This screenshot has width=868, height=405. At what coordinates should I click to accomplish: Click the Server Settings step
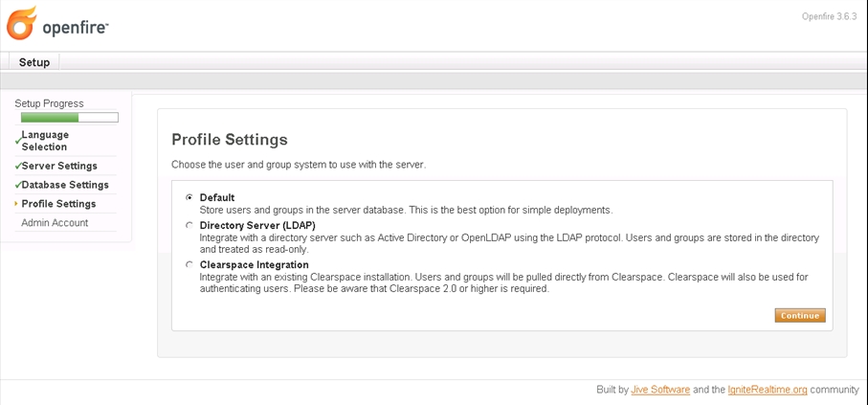tap(59, 166)
